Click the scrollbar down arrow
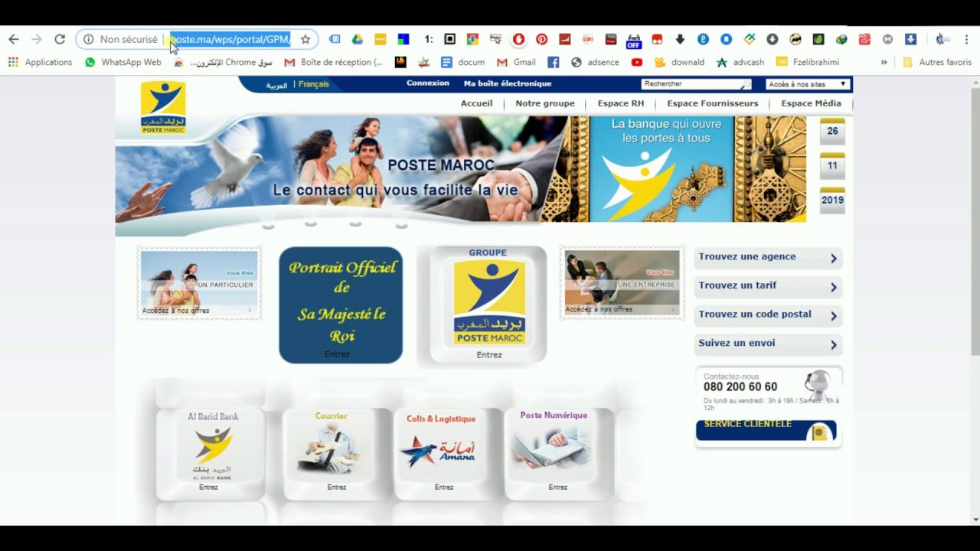Screen dimensions: 980x551 (975, 520)
